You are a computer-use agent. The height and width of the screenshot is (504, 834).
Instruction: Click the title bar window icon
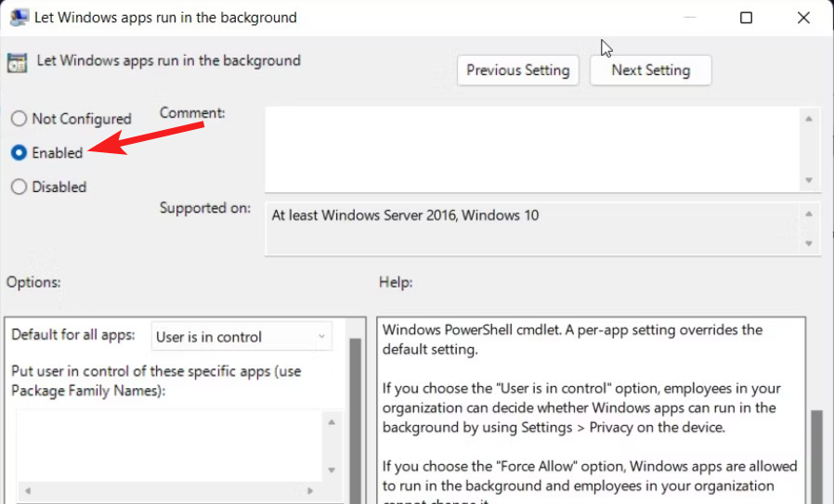tap(20, 17)
